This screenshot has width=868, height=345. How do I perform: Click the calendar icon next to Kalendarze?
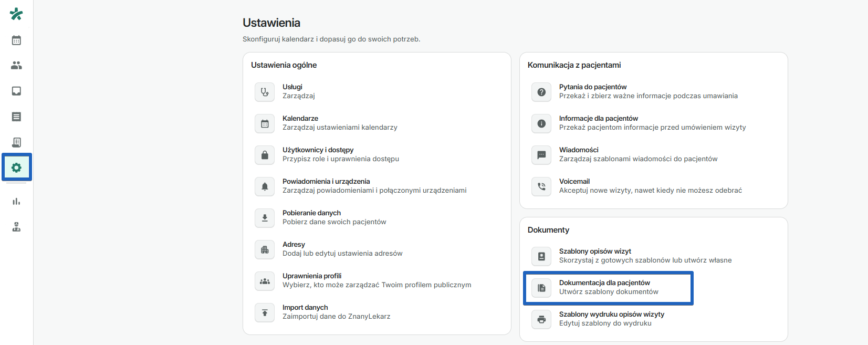pyautogui.click(x=265, y=123)
